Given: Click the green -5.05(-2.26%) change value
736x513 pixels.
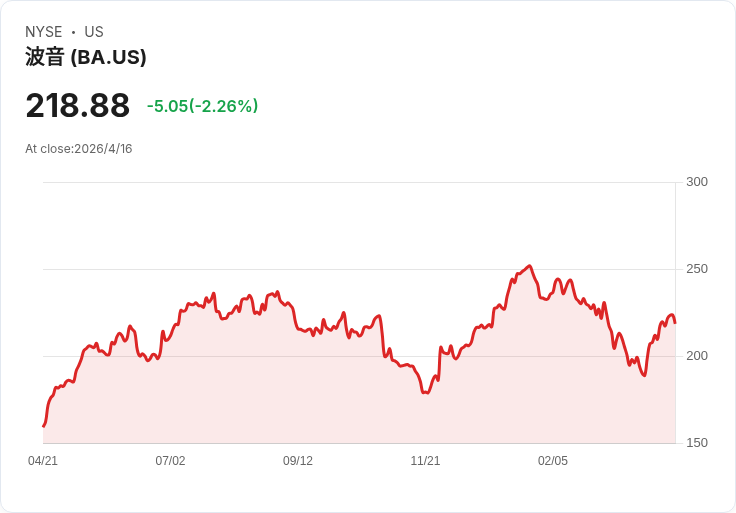Looking at the screenshot, I should click(x=202, y=106).
